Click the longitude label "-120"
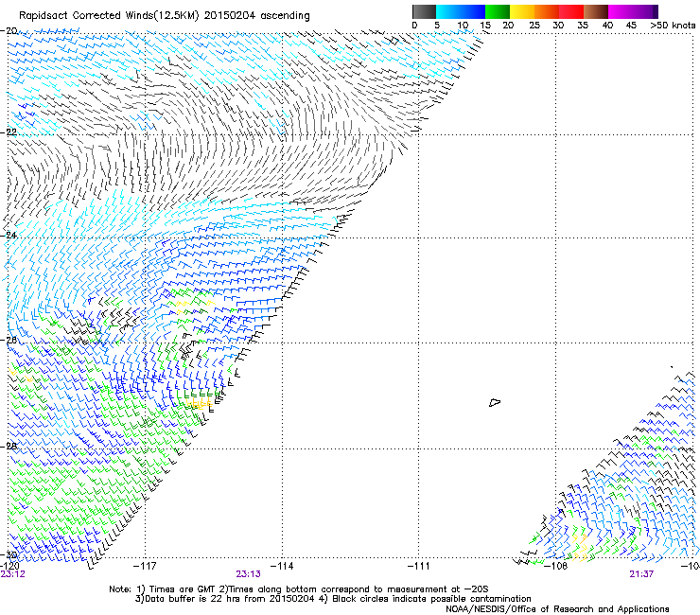Image resolution: width=700 pixels, height=615 pixels. (x=9, y=566)
